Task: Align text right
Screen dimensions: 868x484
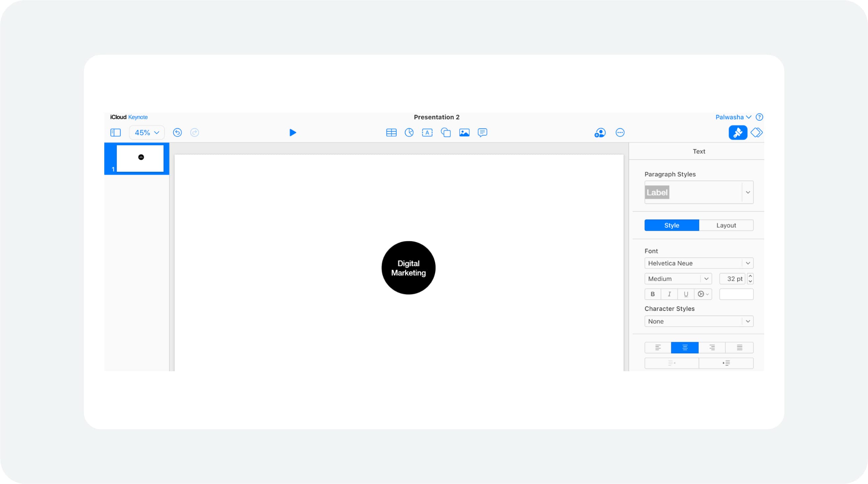Action: tap(712, 348)
